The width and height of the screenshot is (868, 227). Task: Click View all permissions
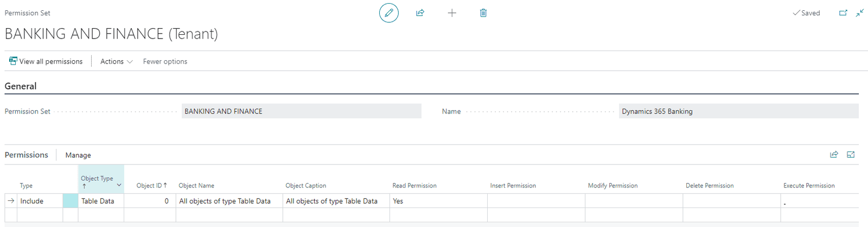[x=46, y=61]
